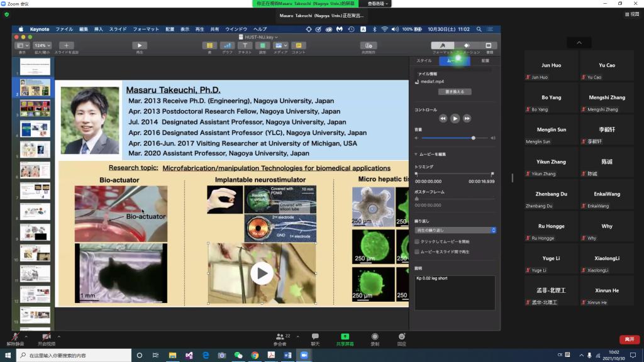
Task: Unmute microphone in the Zoom toolbar
Action: tap(15, 337)
